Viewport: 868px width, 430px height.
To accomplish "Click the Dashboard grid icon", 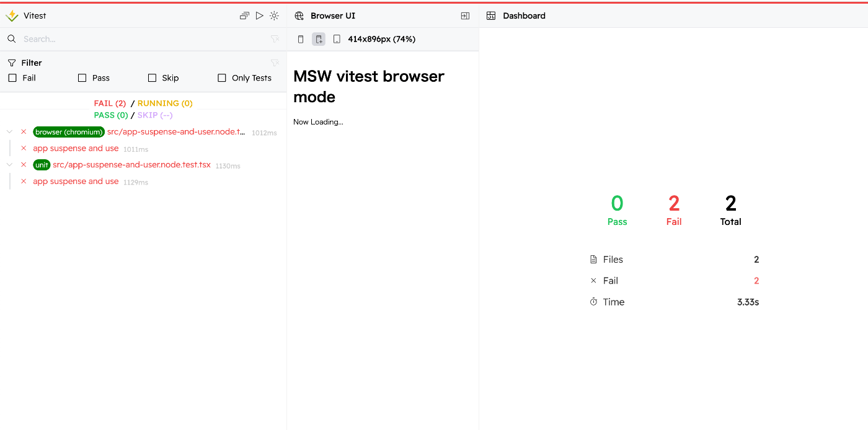I will click(x=491, y=15).
